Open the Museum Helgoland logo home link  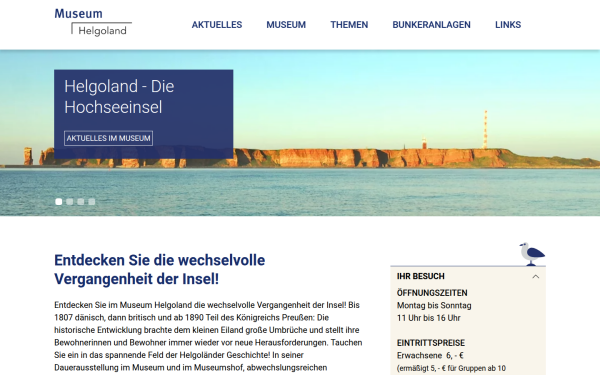[x=93, y=22]
